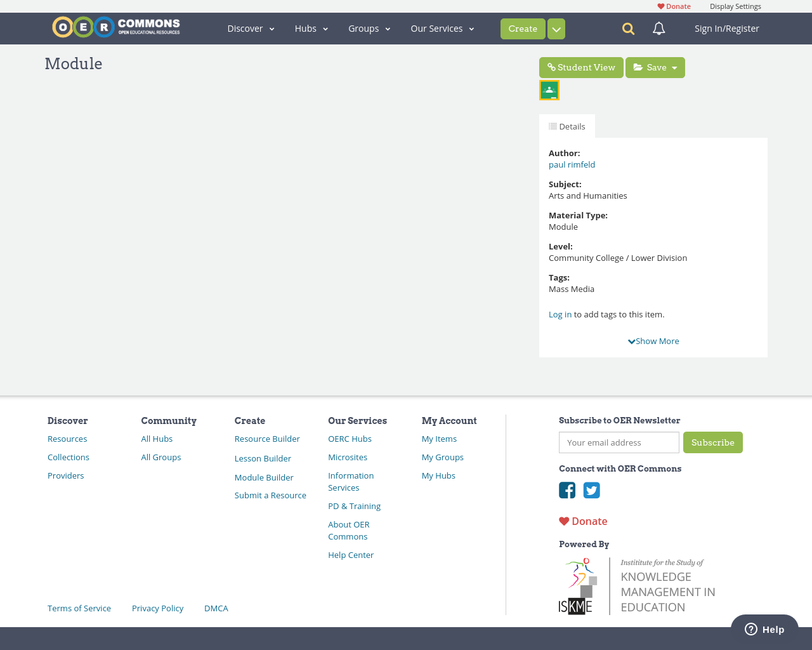
Task: Switch to Student View
Action: pos(581,67)
